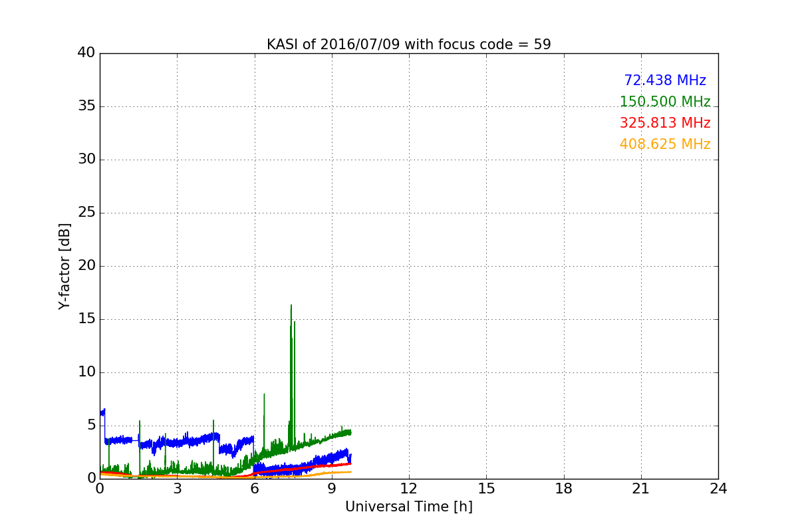The height and width of the screenshot is (532, 798).
Task: Click the 'Y-factor [dB]' axis label
Action: pos(65,266)
